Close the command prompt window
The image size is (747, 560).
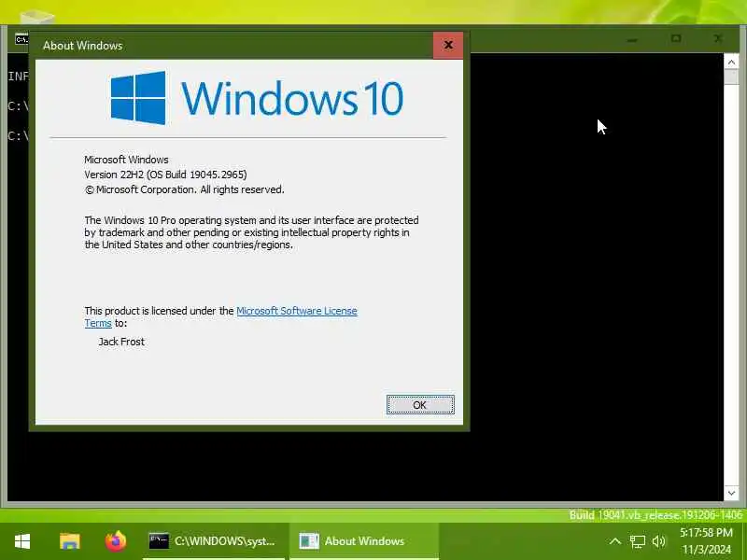(718, 38)
